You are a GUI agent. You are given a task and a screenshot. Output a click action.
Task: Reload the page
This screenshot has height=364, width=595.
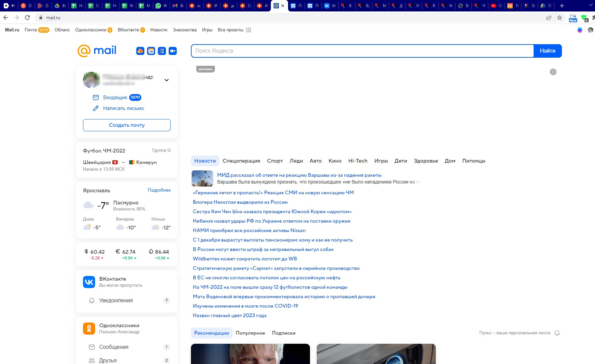tap(27, 18)
